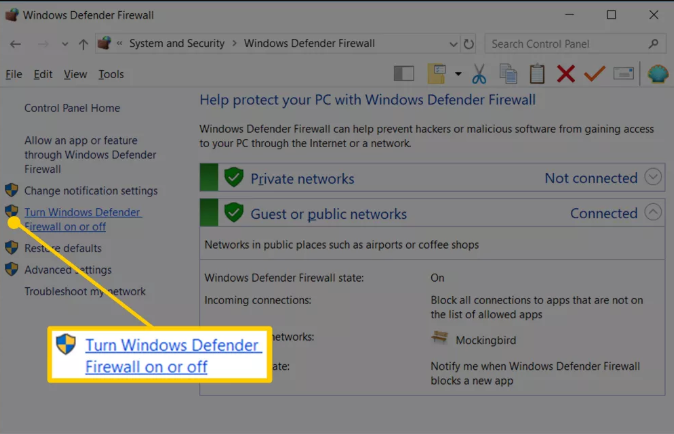Click the Properties toolbar icon
This screenshot has width=674, height=434.
tap(623, 73)
